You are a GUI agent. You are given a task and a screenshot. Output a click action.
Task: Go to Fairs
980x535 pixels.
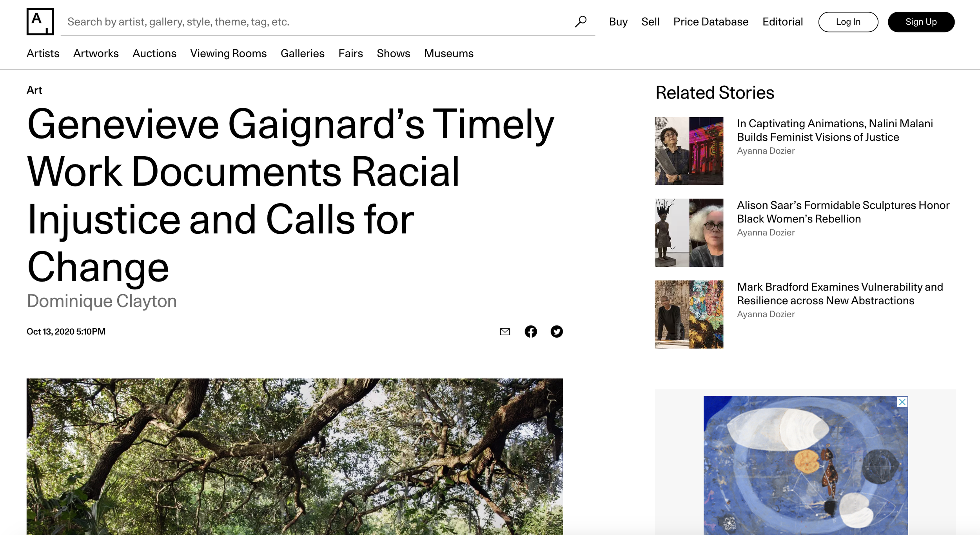pos(350,53)
